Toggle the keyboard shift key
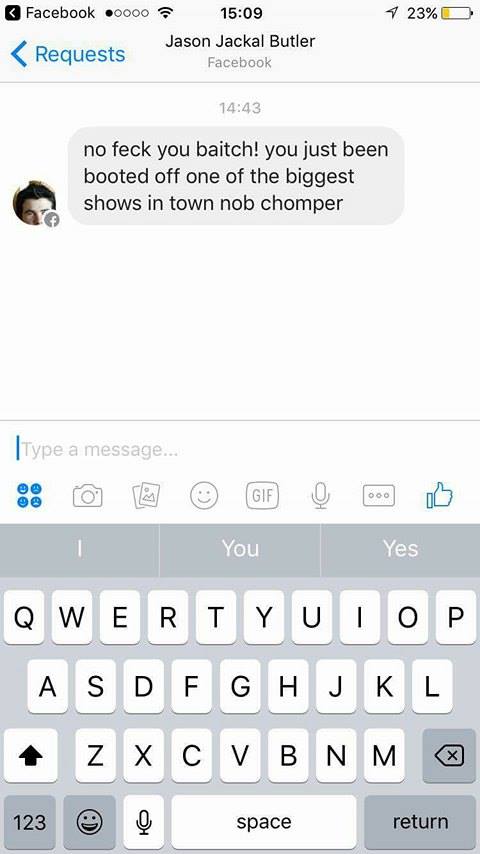The image size is (480, 854). click(x=31, y=755)
